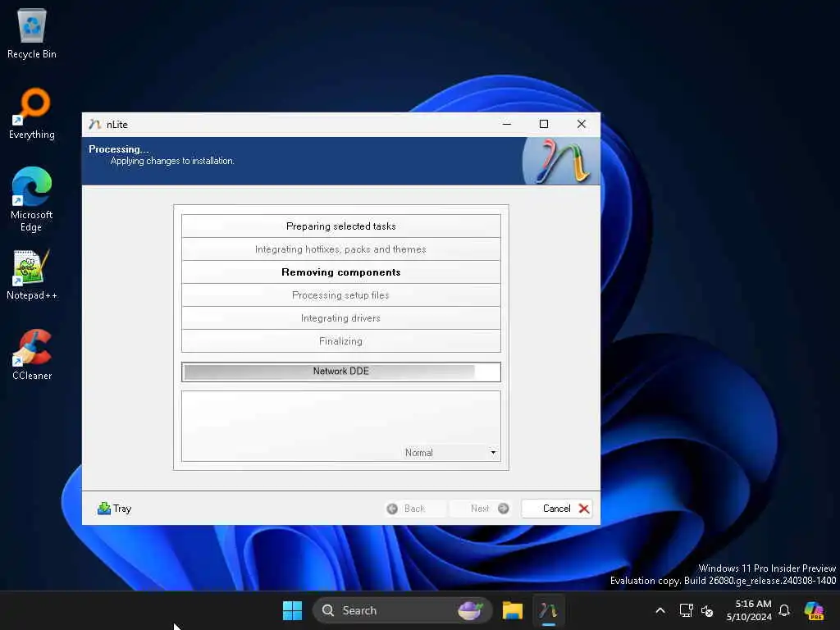Close the nLite window

(x=582, y=125)
